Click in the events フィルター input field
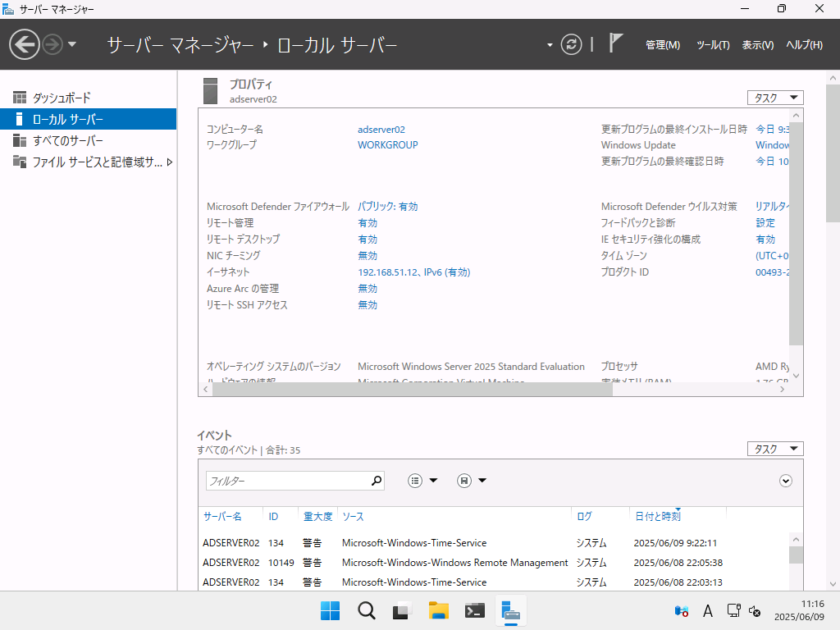840x630 pixels. 288,481
